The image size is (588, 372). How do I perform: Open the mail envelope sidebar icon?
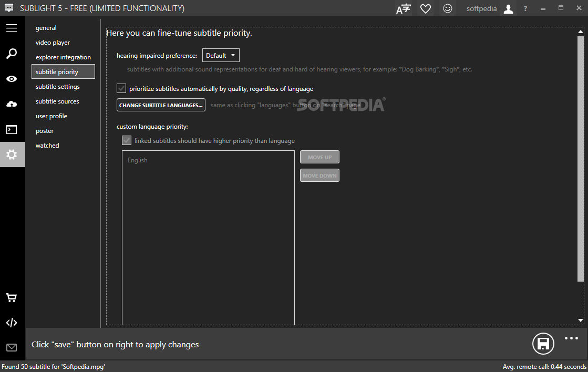(12, 348)
